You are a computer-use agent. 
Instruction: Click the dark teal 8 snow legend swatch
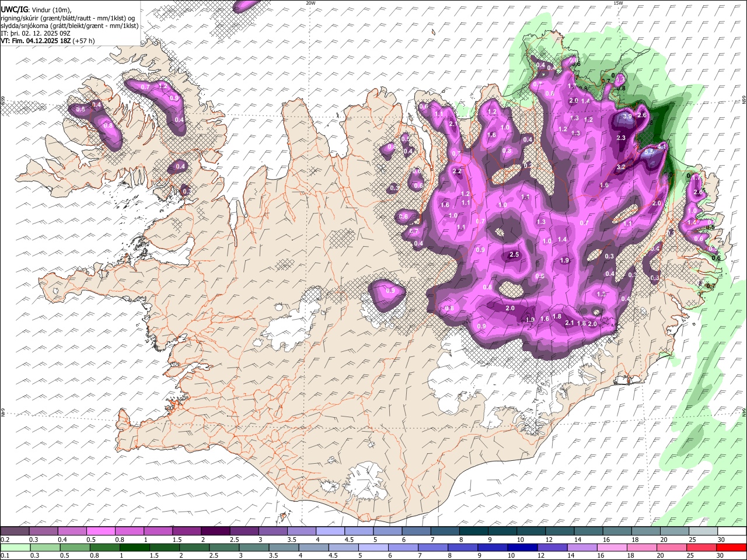click(474, 531)
